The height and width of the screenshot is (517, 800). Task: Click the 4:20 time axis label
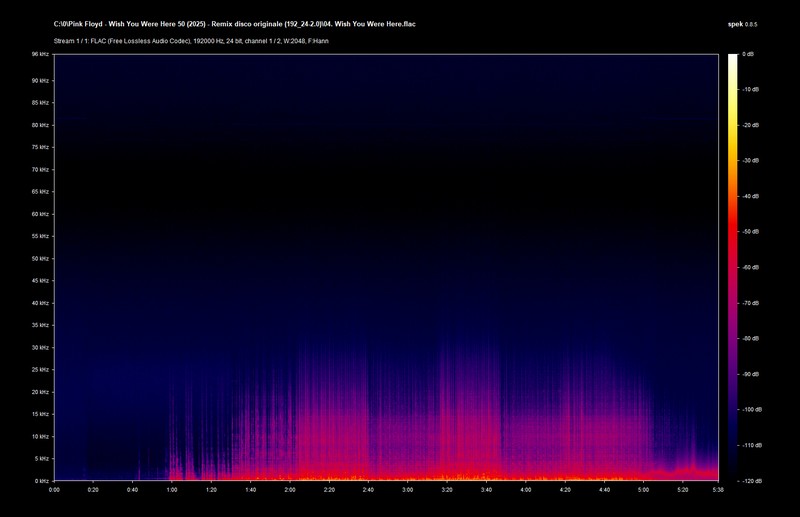pyautogui.click(x=565, y=490)
